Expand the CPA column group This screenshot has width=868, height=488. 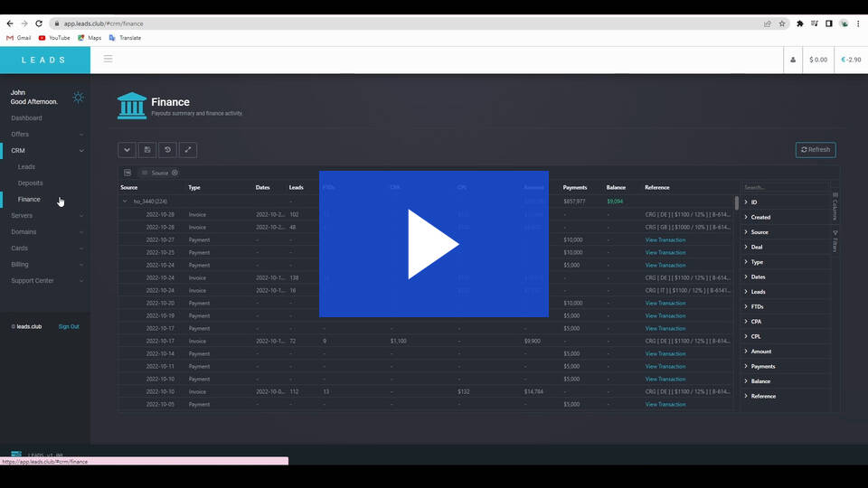pyautogui.click(x=746, y=322)
